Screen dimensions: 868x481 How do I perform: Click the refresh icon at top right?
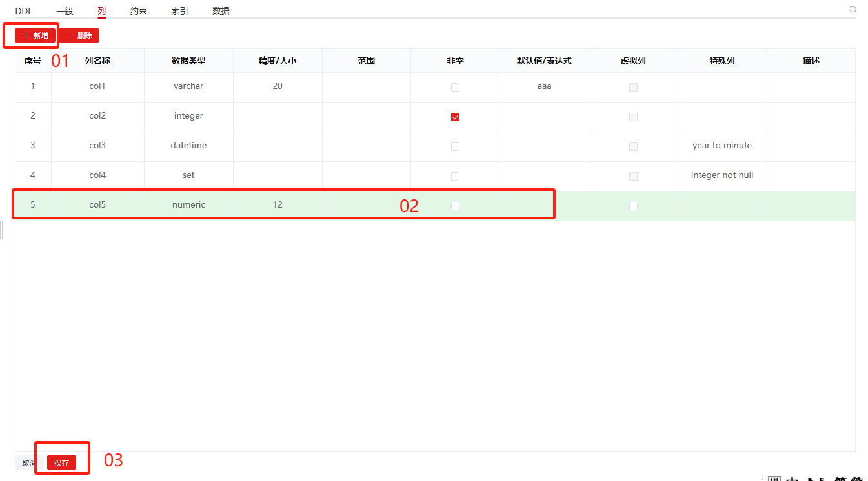pyautogui.click(x=853, y=10)
